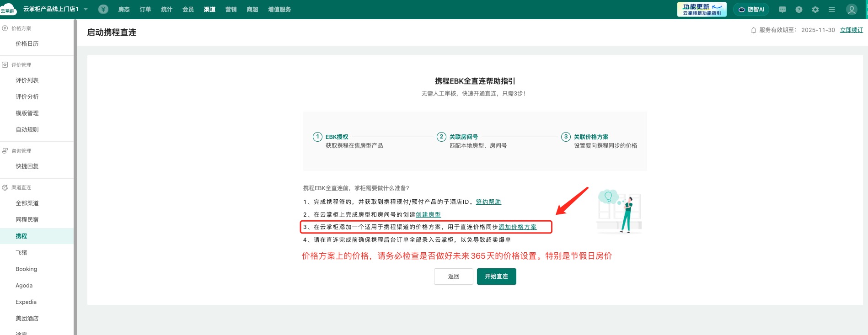Open the hamburger list menu icon
868x335 pixels.
click(832, 10)
